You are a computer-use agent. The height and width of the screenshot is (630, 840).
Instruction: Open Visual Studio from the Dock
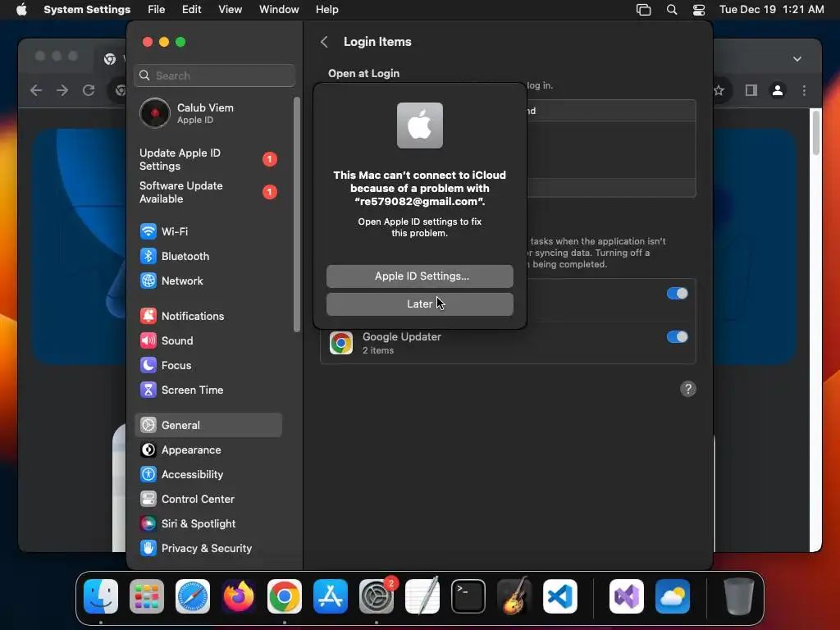pos(626,596)
